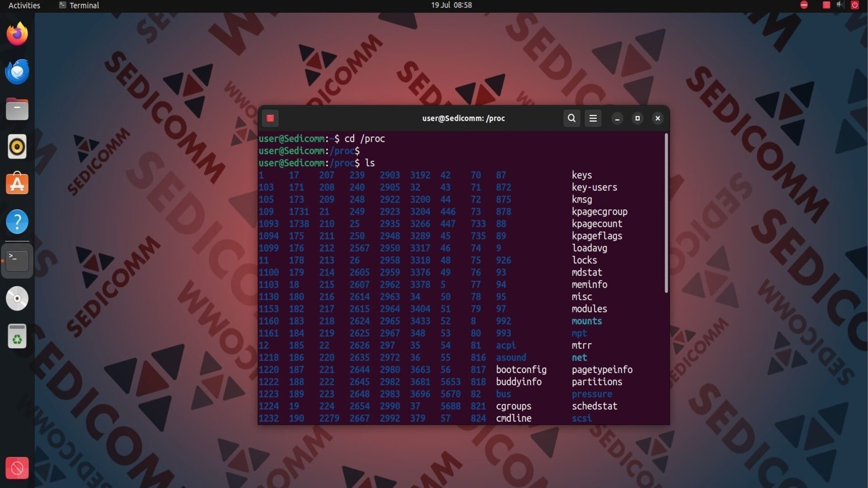Open Ubuntu Software store icon
The width and height of the screenshot is (868, 488).
coord(17,184)
